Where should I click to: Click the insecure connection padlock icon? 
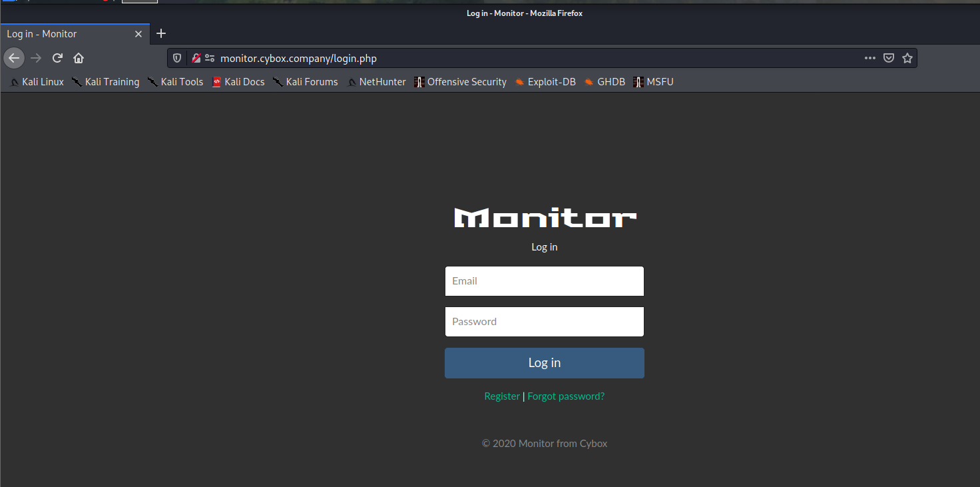[x=196, y=58]
